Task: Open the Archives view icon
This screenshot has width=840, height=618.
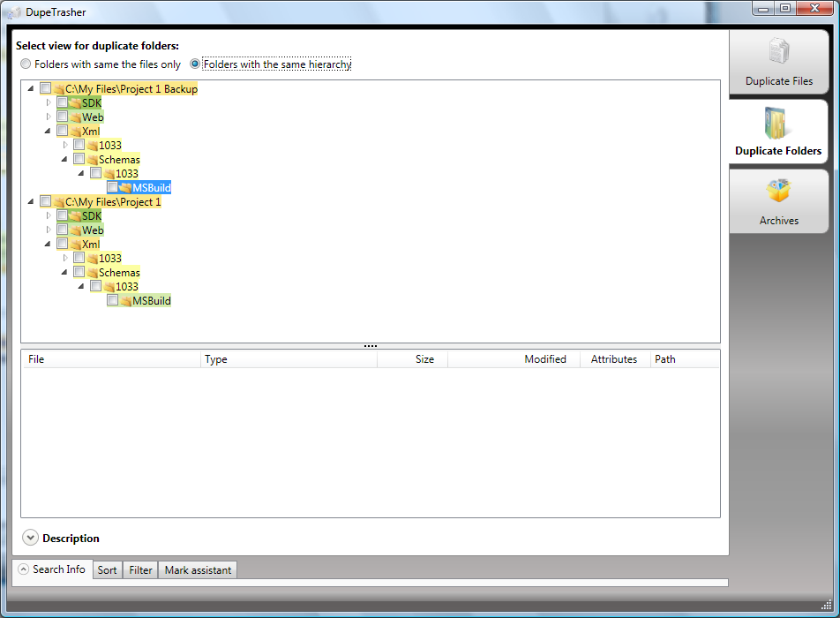Action: point(778,191)
